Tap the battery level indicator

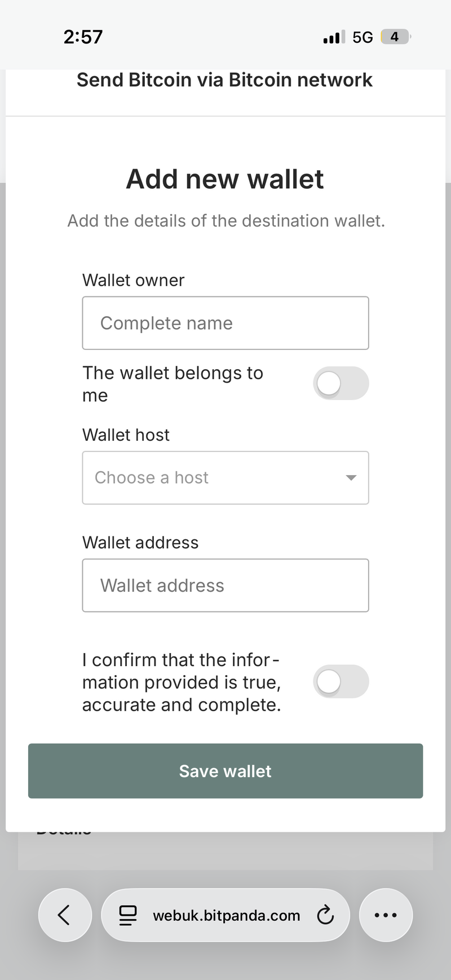[395, 37]
